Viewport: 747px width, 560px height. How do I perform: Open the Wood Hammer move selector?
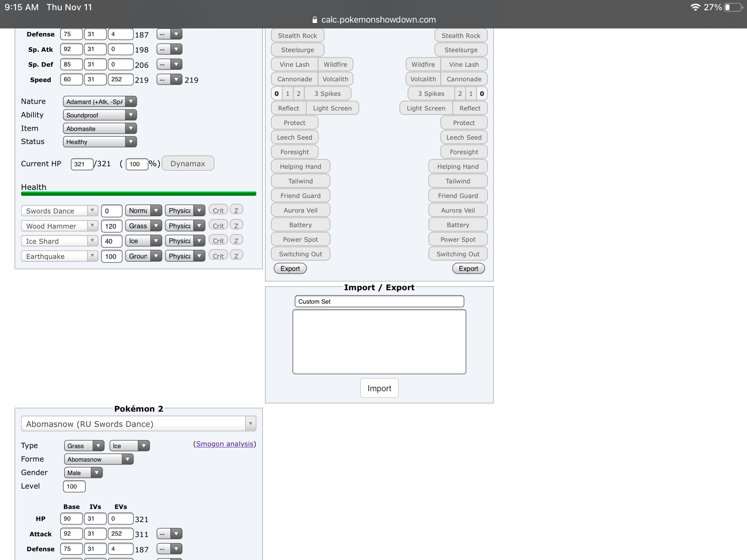[x=59, y=226]
